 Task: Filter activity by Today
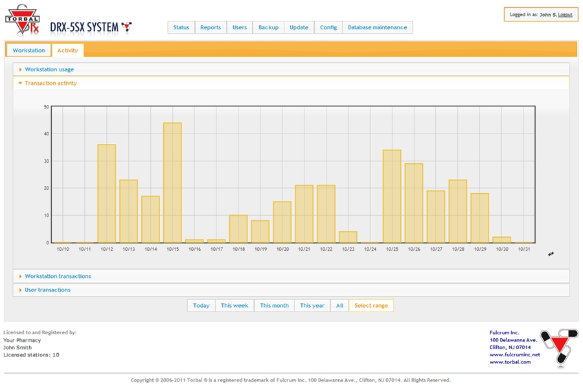click(x=201, y=305)
